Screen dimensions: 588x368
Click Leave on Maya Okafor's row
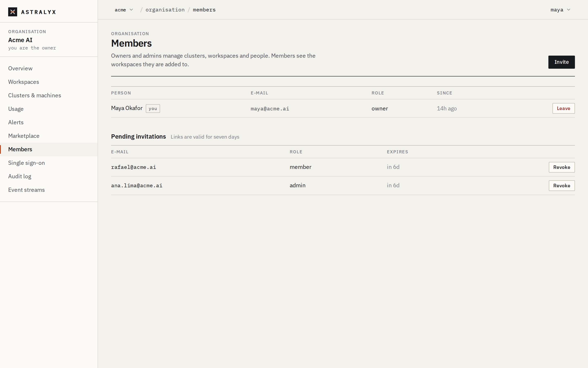click(563, 108)
